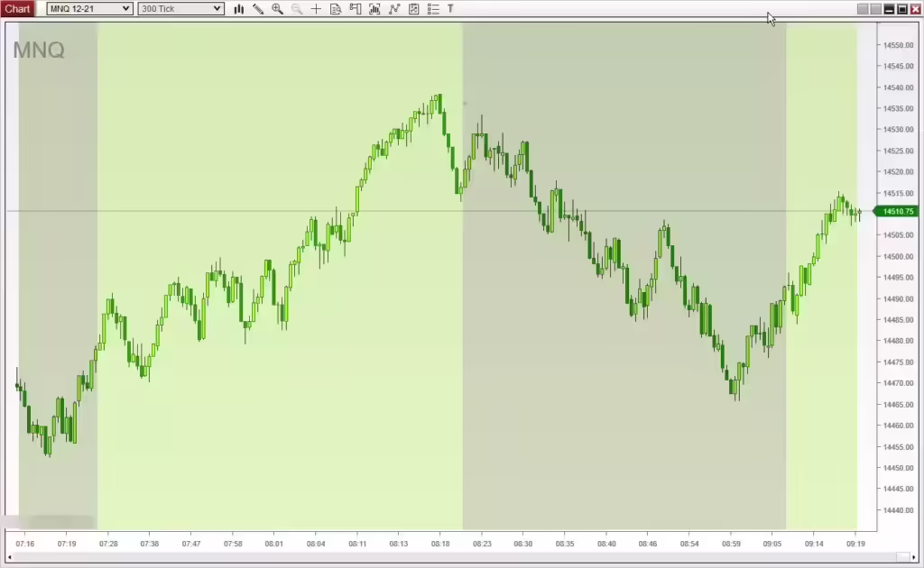
Task: Activate the crosshair cursor icon
Action: tap(316, 9)
